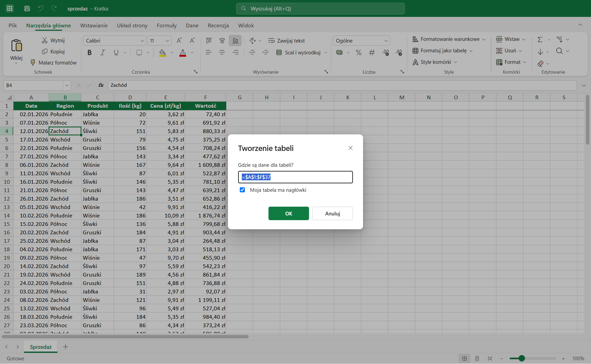Click Format Painter (Malarz formatów)
Viewport: 591px width, 364px height.
point(53,62)
